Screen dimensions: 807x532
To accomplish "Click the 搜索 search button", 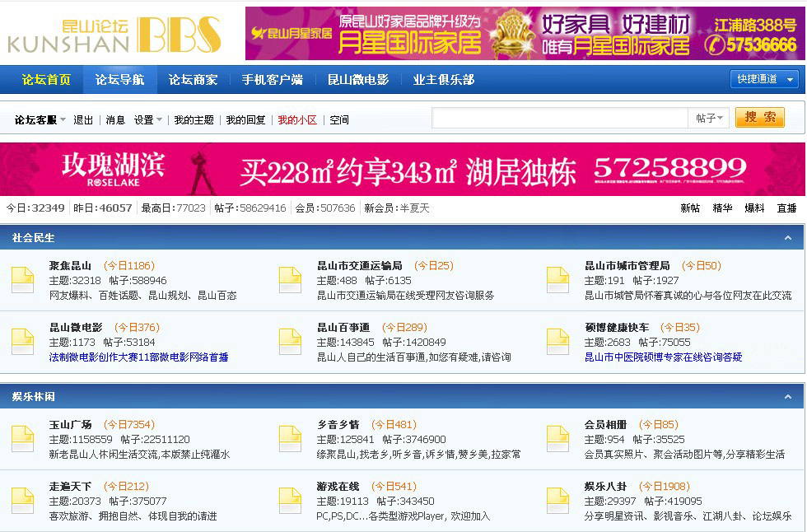I will pyautogui.click(x=760, y=117).
